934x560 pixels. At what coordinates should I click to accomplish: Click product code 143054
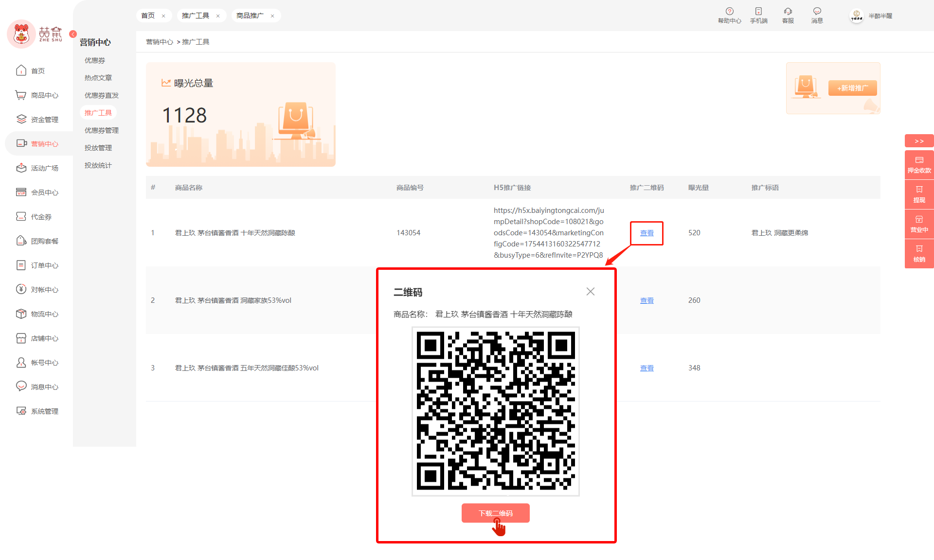[x=408, y=233]
